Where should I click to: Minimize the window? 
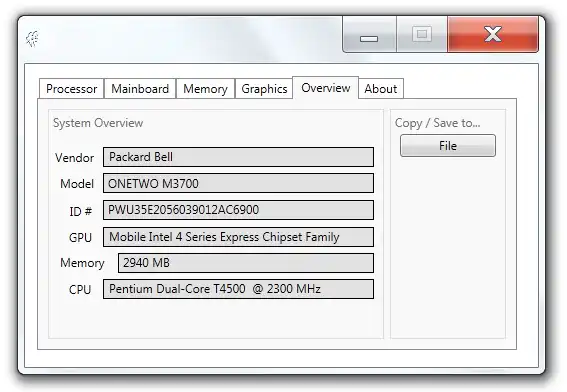[x=369, y=35]
